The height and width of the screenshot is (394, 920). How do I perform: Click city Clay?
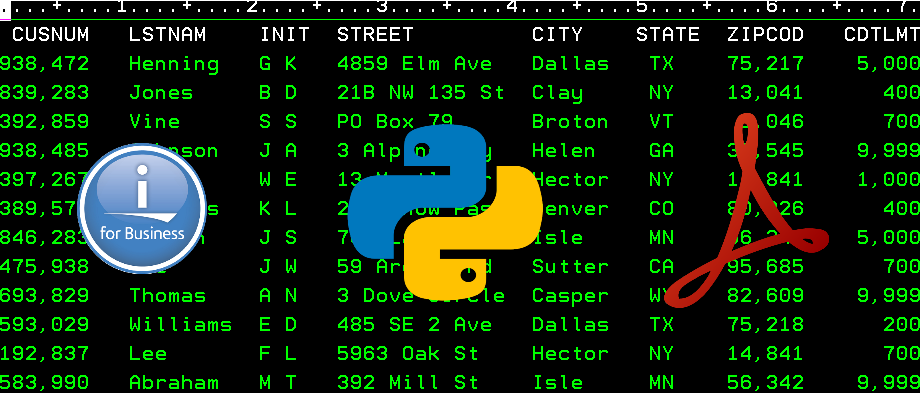[557, 93]
